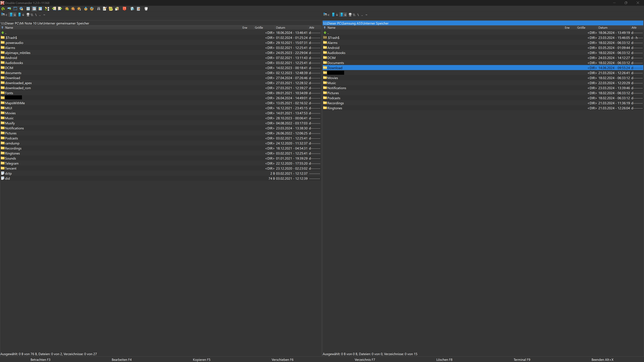Go to home directory in right panel
The height and width of the screenshot is (362, 644).
(x=366, y=15)
